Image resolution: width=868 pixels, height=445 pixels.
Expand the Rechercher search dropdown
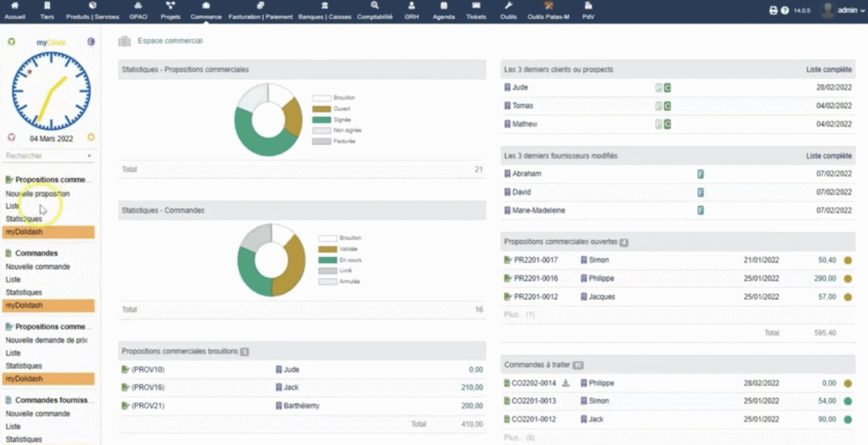89,156
